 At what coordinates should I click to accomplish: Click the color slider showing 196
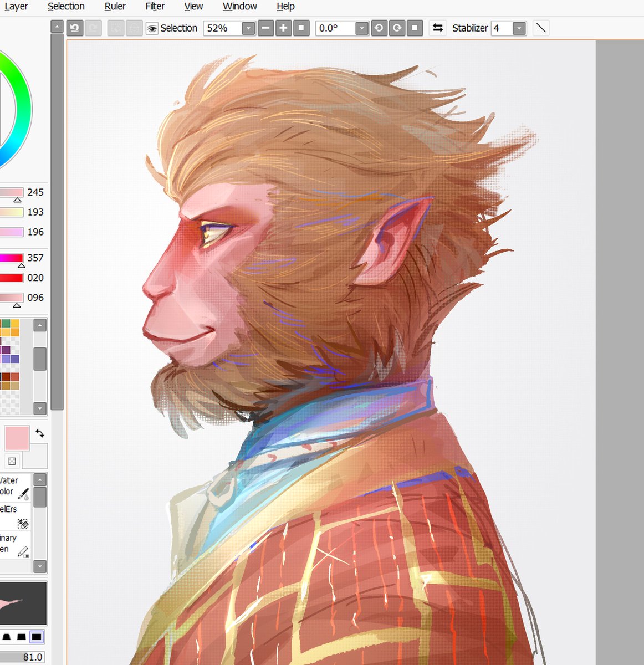[12, 232]
